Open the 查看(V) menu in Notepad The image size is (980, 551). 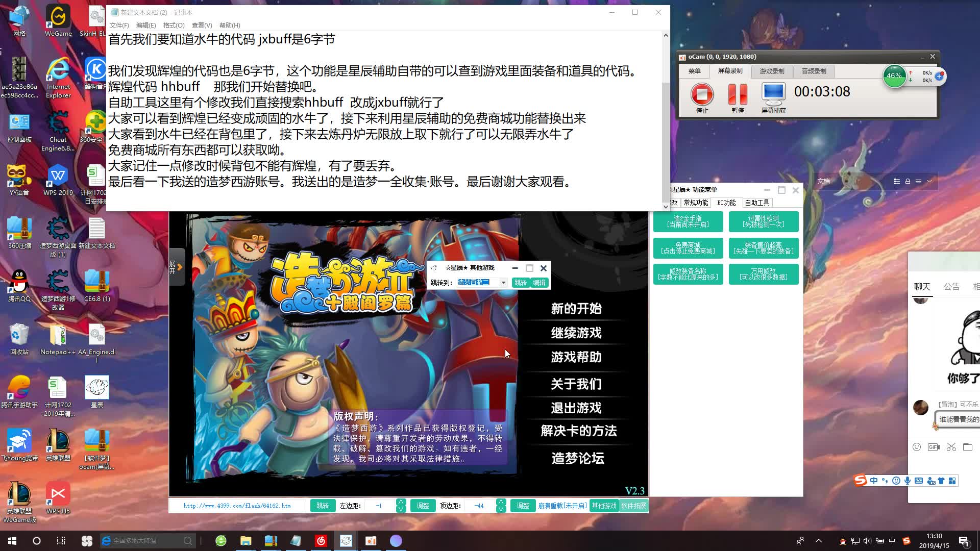(x=201, y=25)
